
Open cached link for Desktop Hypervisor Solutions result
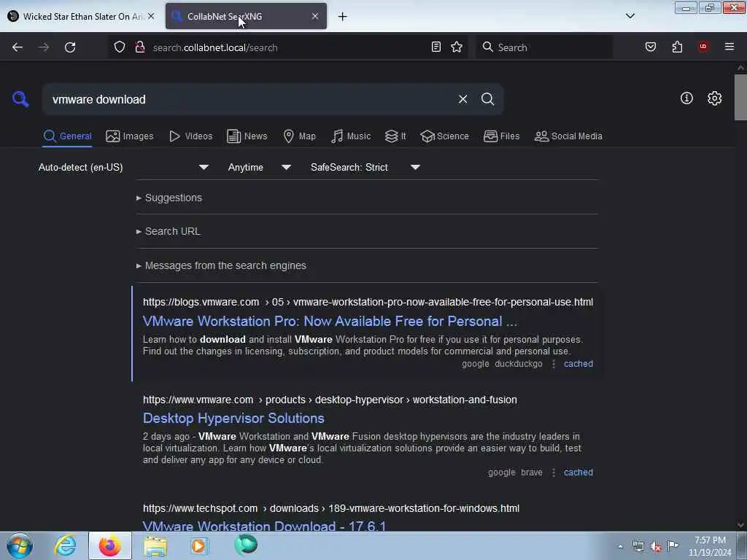578,472
